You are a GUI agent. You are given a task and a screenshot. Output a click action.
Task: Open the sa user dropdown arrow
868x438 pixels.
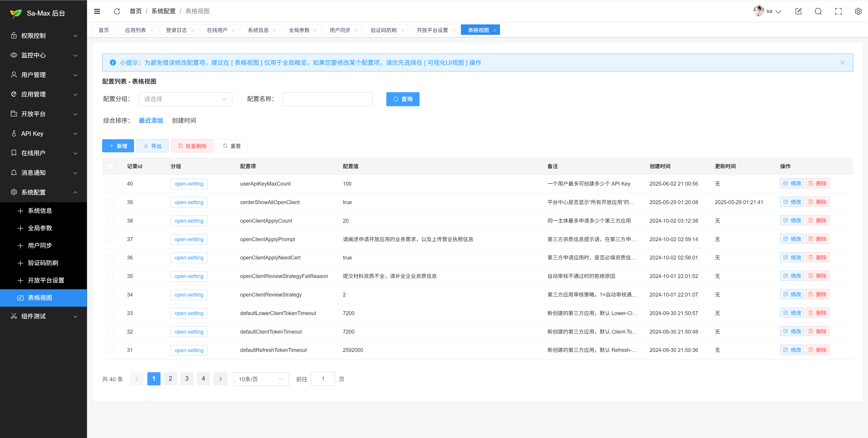(778, 12)
